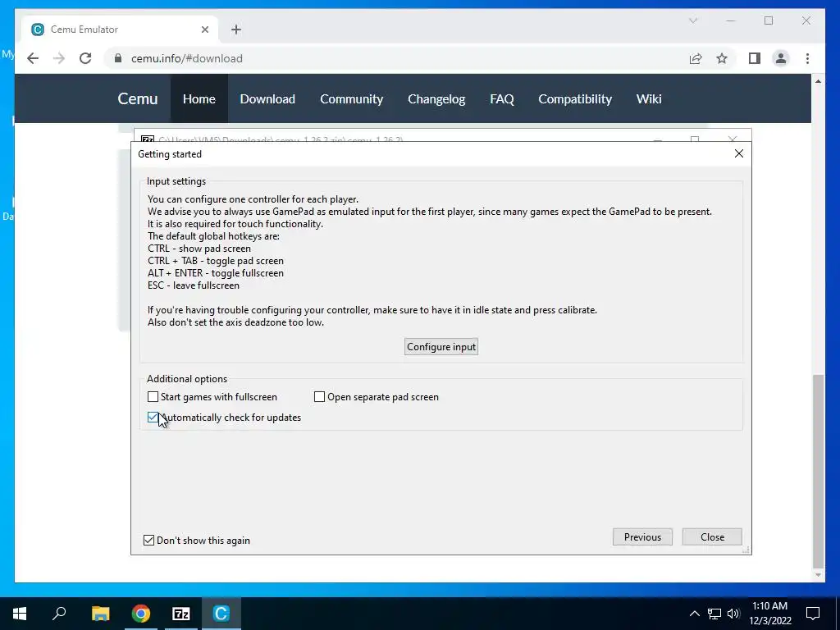Open the Changelog nav item

coord(436,99)
